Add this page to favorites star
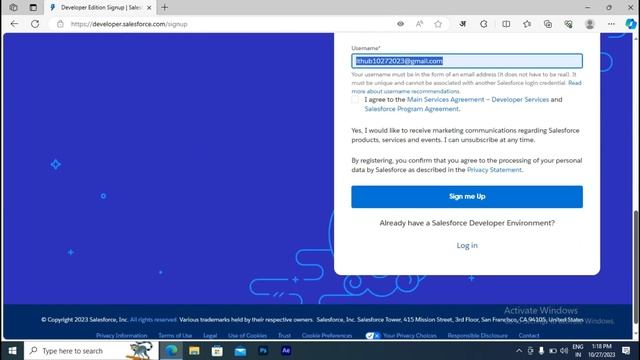 coord(438,24)
